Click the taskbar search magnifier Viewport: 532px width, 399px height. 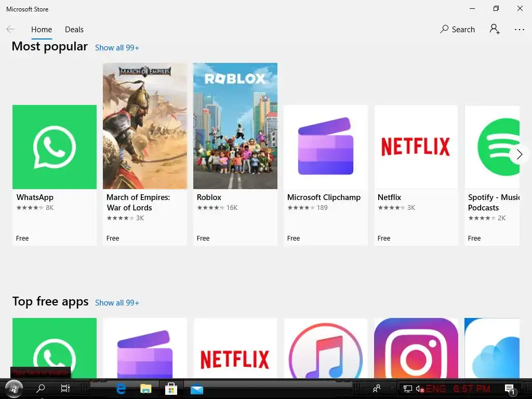click(x=41, y=388)
